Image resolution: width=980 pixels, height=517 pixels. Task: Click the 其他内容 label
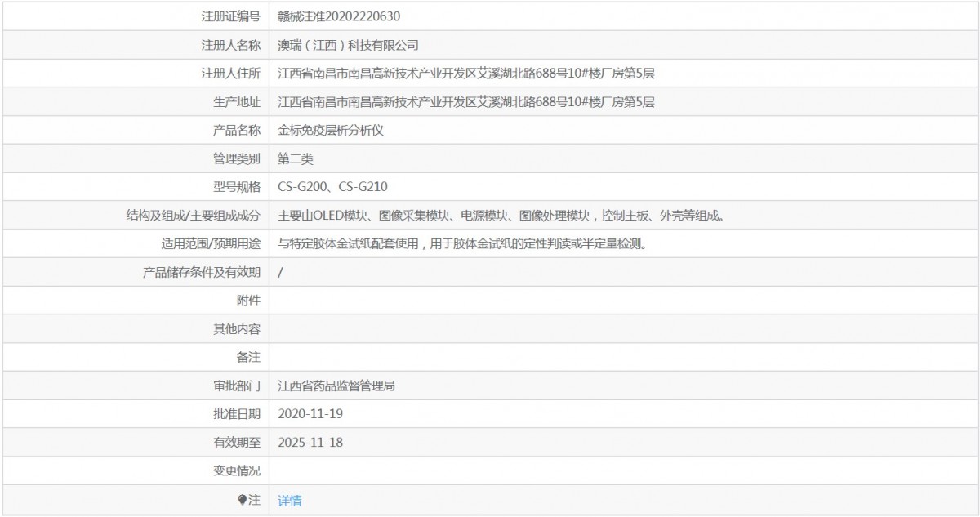click(x=237, y=329)
